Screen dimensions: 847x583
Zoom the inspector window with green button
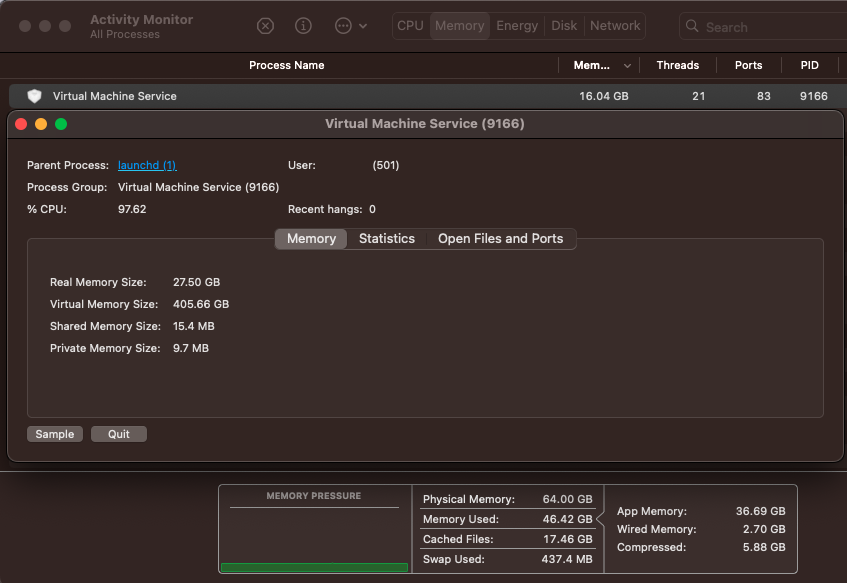click(x=61, y=124)
